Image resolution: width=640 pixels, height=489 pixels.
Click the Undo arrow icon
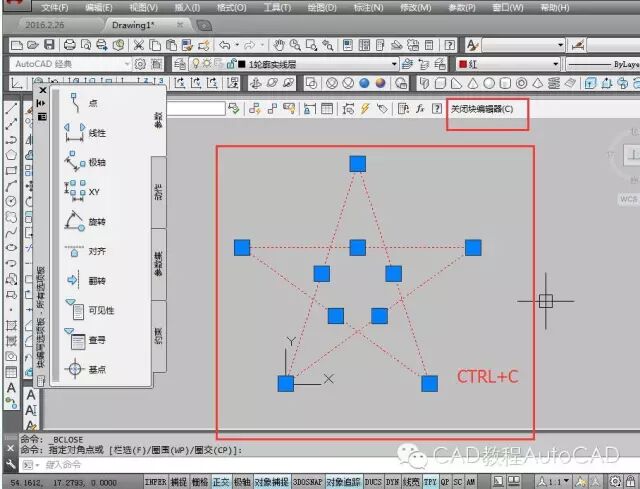click(225, 45)
